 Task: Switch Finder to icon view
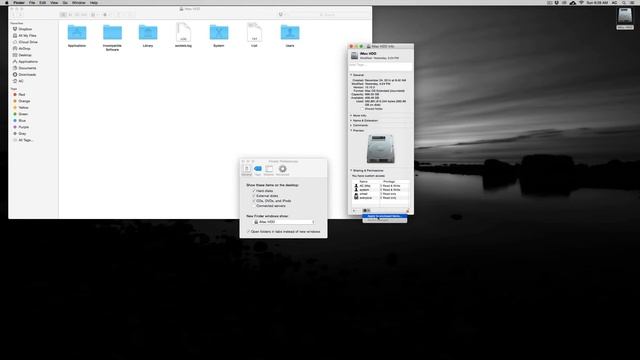click(63, 15)
